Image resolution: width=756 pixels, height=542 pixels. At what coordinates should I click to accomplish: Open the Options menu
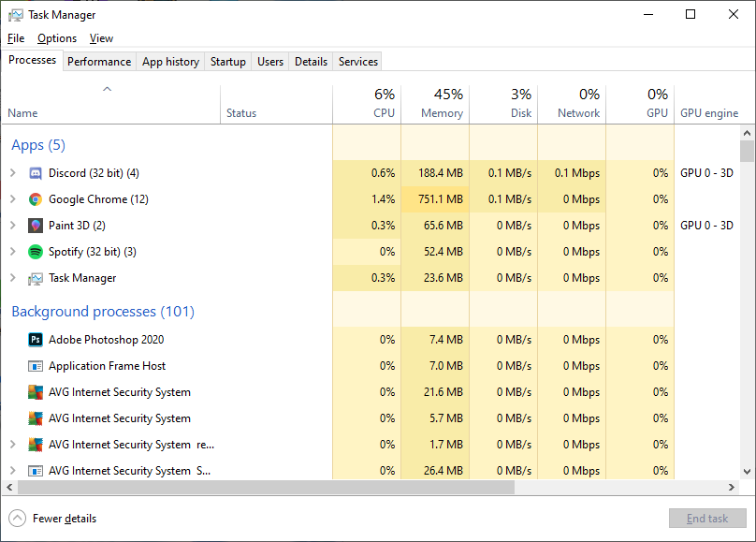pyautogui.click(x=57, y=38)
